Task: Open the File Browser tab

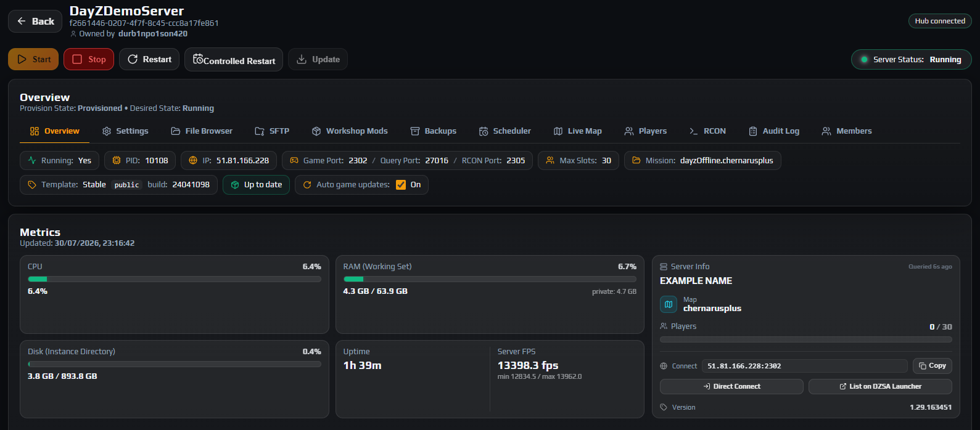Action: pos(202,131)
